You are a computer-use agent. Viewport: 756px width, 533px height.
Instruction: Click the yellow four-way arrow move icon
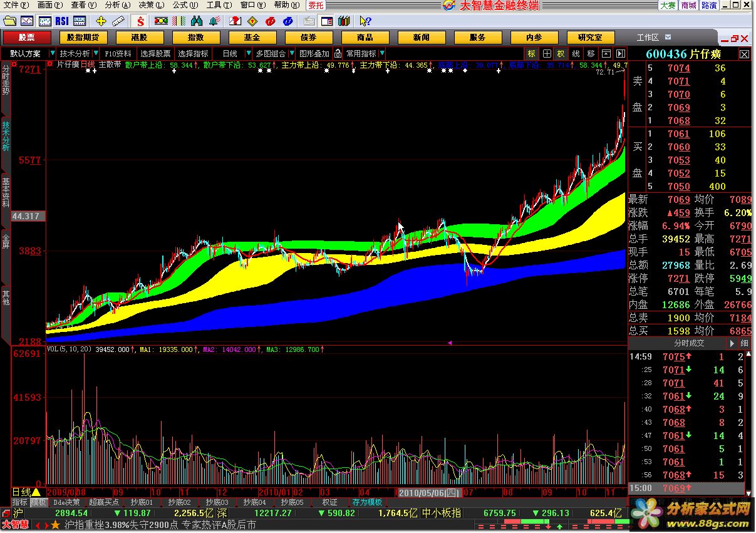[x=100, y=21]
